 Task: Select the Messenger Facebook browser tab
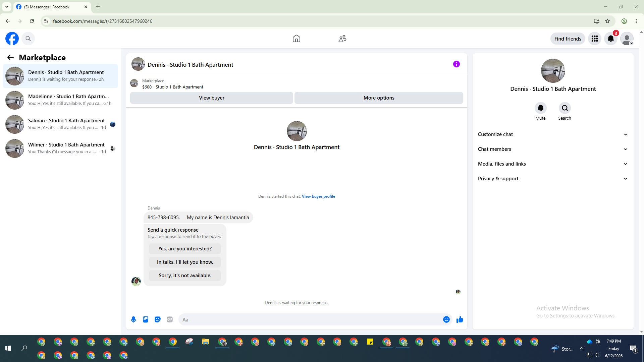[x=52, y=7]
